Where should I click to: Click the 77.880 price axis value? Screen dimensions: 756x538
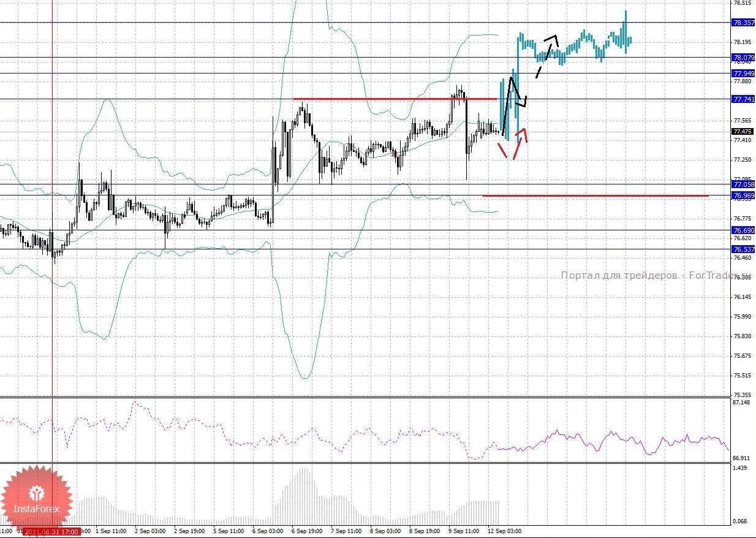(742, 81)
